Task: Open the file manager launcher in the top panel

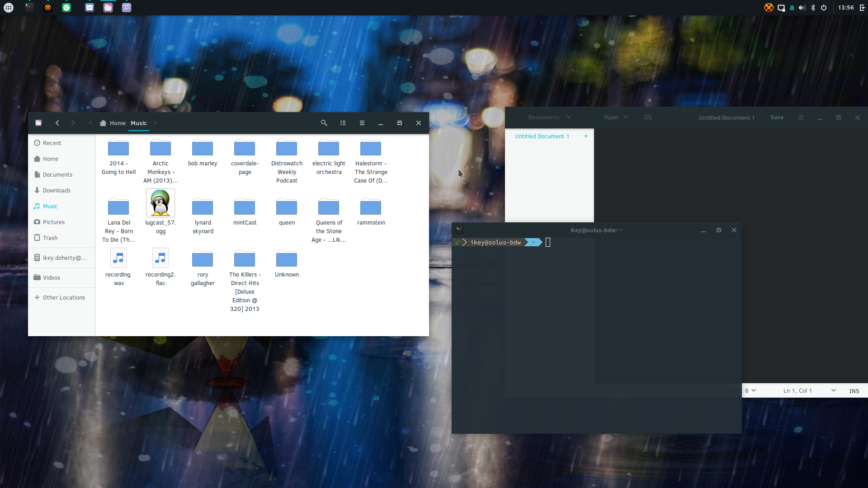Action: tap(108, 8)
